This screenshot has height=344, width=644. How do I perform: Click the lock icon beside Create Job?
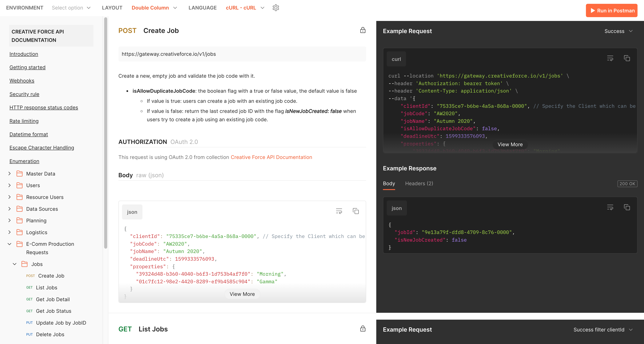(363, 30)
